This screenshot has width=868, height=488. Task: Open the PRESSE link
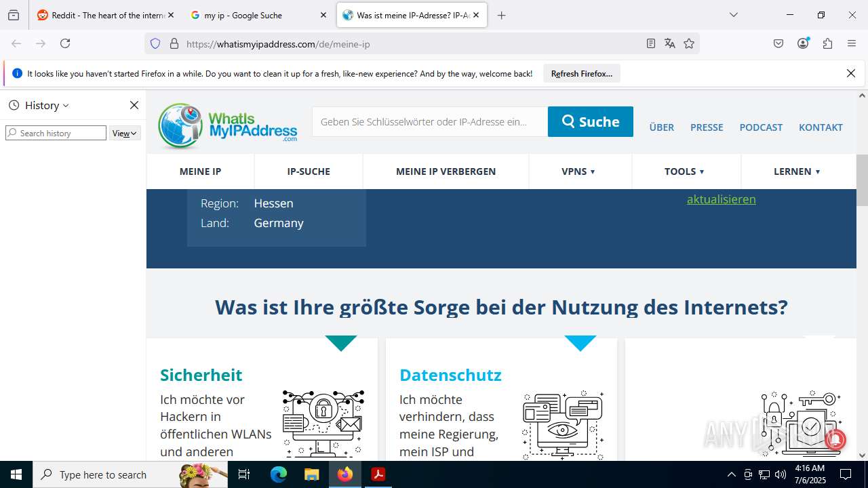[x=707, y=127]
